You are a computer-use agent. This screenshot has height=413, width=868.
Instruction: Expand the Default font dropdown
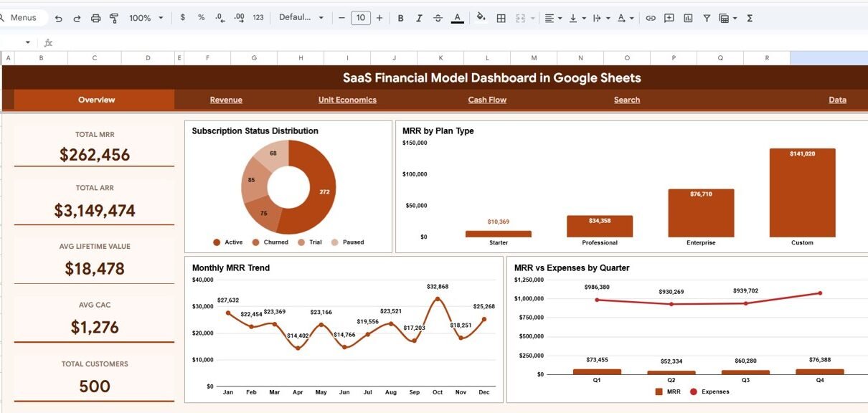(301, 18)
